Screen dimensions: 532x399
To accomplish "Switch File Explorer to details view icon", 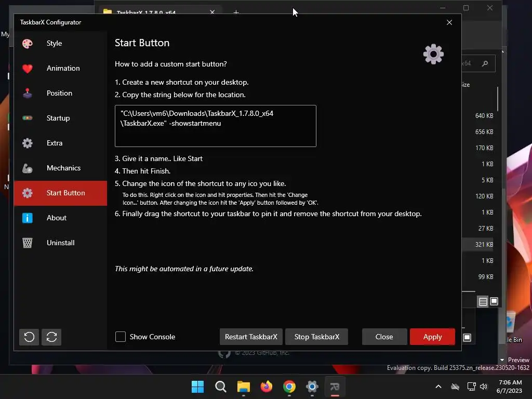I will click(483, 301).
